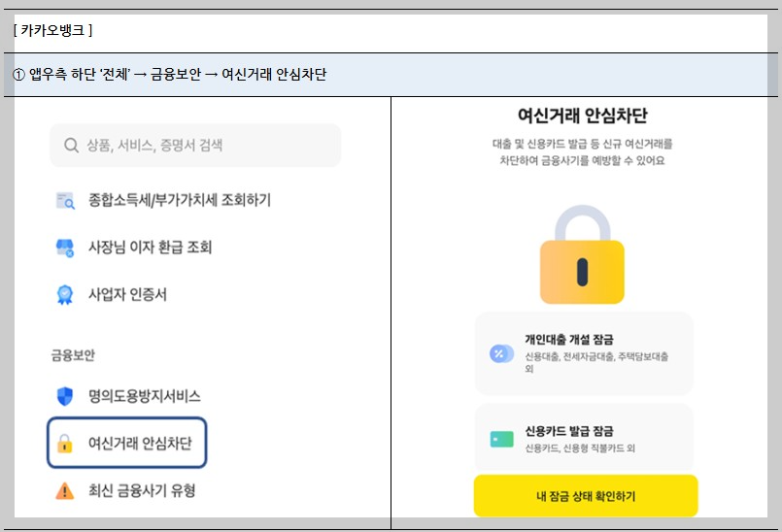This screenshot has width=782, height=532.
Task: Select 여신거래 안심차단 menu entry
Action: (x=127, y=443)
